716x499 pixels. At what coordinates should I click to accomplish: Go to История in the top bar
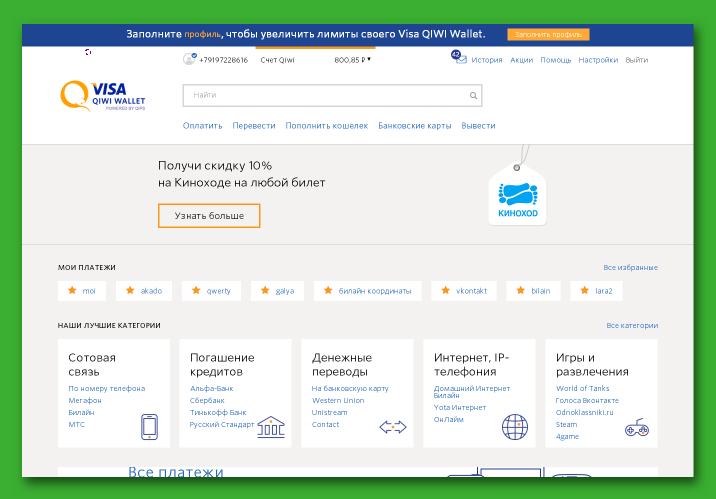487,60
